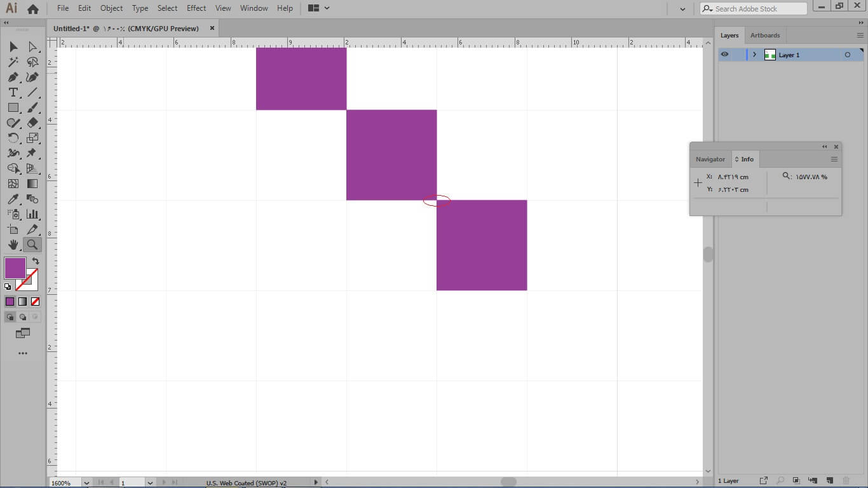Pick the Rectangle tool in the toolbar
Viewport: 868px width, 488px height.
pyautogui.click(x=13, y=107)
